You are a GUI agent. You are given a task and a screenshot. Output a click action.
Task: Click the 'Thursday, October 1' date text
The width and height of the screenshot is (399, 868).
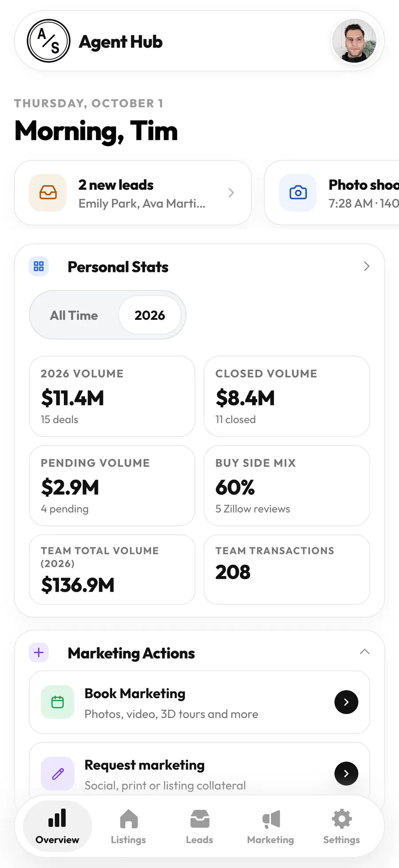[89, 103]
